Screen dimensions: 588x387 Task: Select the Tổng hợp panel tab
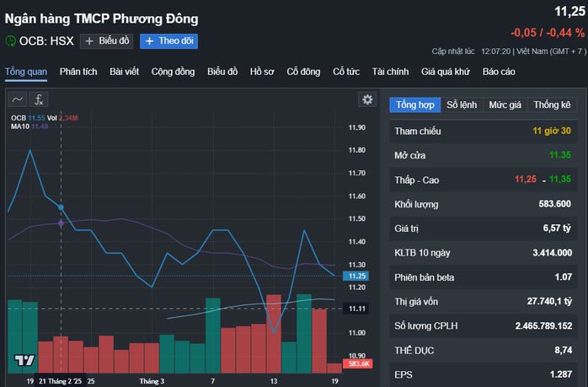(415, 105)
